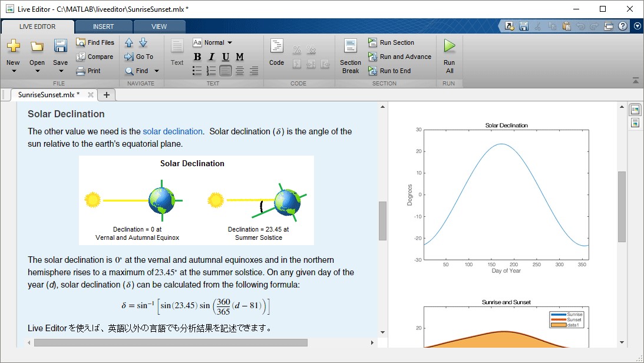
Task: Toggle bold text formatting
Action: pos(197,57)
